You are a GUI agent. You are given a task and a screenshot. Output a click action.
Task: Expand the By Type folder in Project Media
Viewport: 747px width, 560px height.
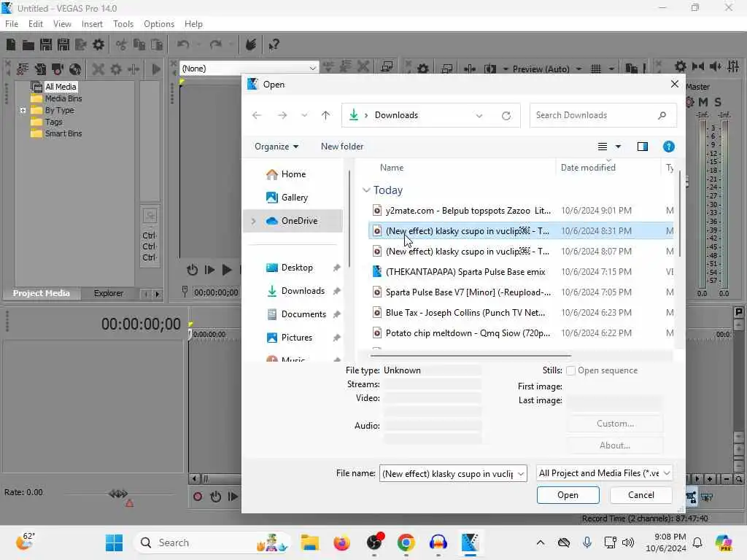pyautogui.click(x=23, y=110)
